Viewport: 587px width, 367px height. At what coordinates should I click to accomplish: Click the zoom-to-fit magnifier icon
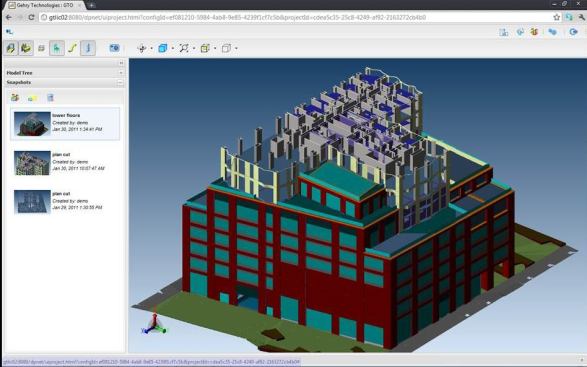184,48
